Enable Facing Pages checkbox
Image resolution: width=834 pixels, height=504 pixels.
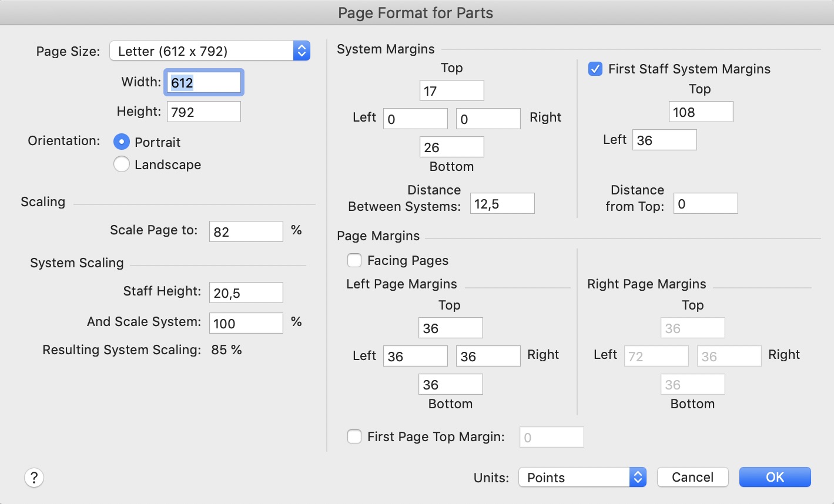[354, 260]
